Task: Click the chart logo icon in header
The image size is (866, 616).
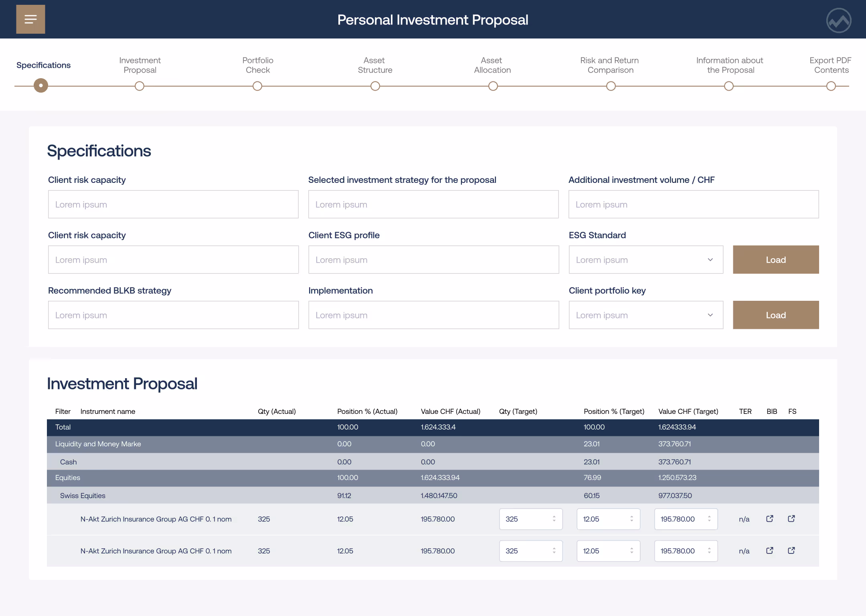Action: [x=838, y=20]
